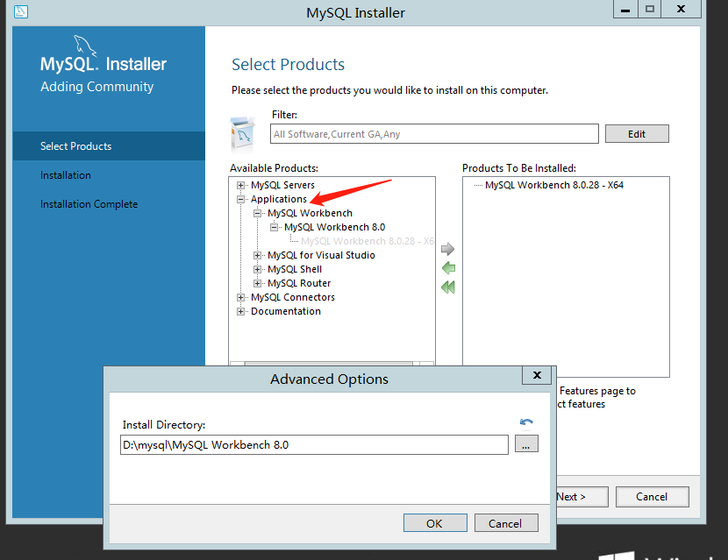Viewport: 728px width, 560px height.
Task: Cancel the Advanced Options dialog
Action: click(x=506, y=523)
